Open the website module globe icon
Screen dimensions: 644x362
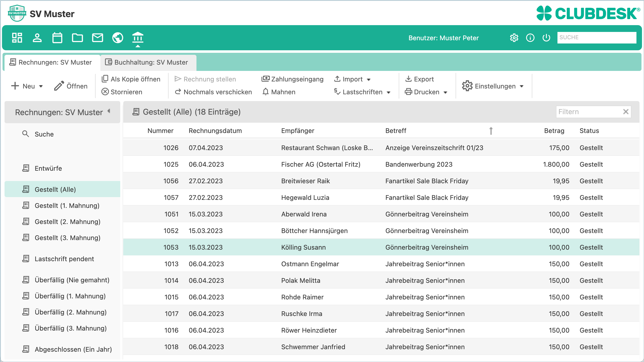pos(118,38)
